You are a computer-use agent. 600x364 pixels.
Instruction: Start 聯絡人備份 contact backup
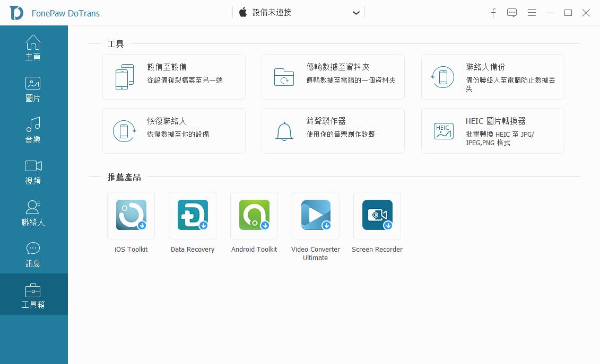[x=492, y=76]
